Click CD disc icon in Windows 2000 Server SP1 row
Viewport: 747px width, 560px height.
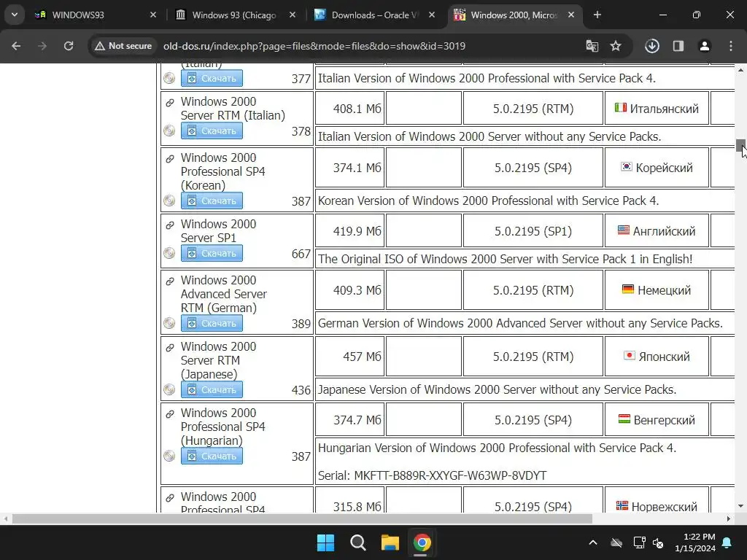pos(169,253)
